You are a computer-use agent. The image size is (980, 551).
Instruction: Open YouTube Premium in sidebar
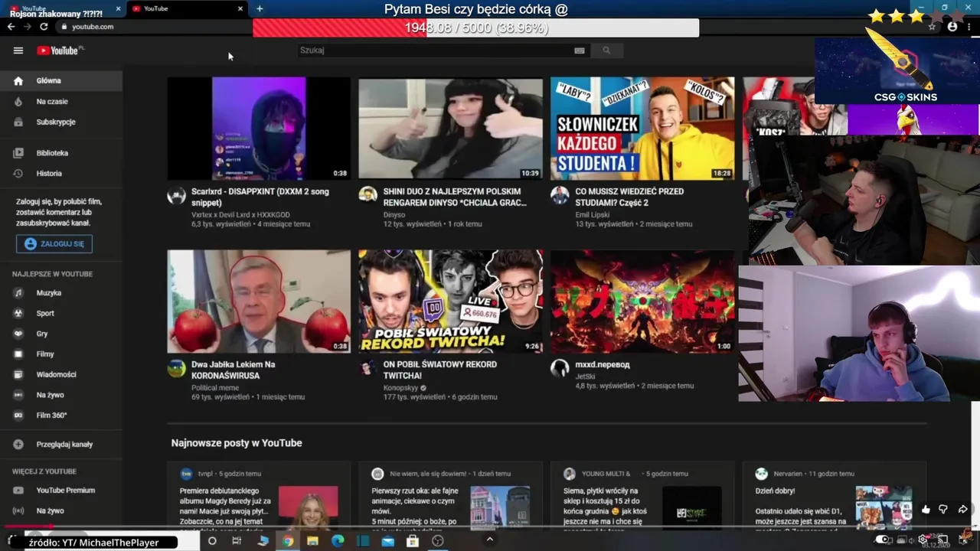click(x=61, y=491)
